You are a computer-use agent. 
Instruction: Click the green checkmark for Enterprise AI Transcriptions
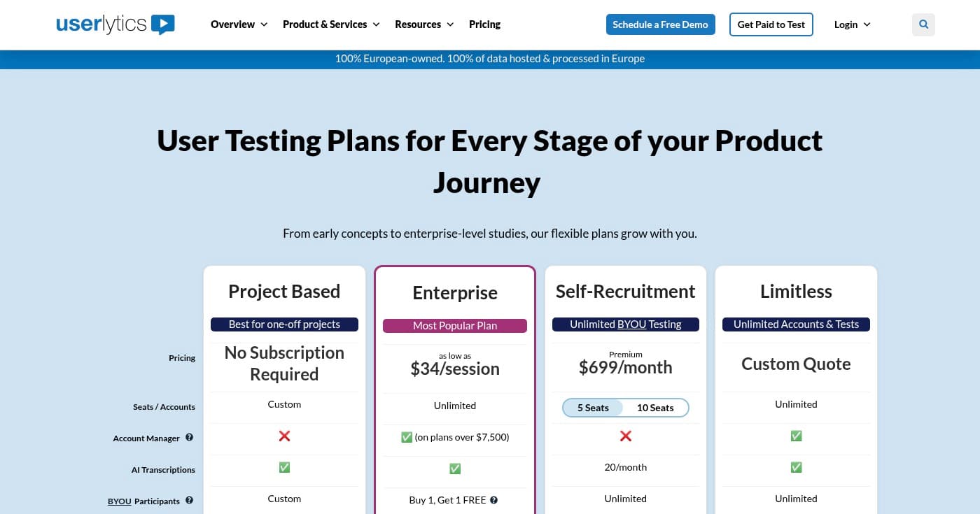[x=455, y=468]
